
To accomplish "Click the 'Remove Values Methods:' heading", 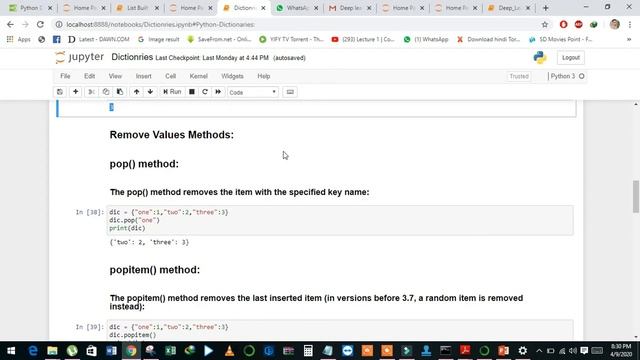I will click(172, 135).
